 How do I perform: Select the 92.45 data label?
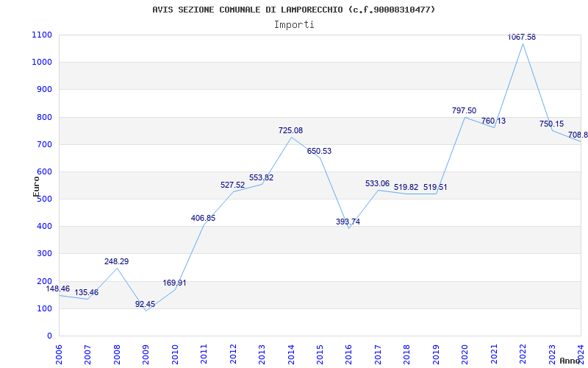(x=145, y=304)
